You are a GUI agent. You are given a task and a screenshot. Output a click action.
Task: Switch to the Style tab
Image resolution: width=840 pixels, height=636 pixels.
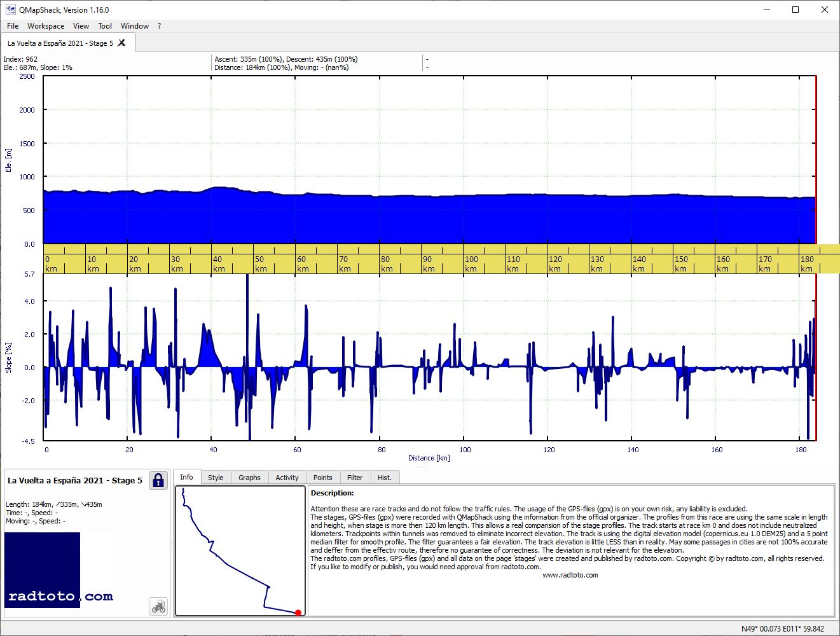216,478
